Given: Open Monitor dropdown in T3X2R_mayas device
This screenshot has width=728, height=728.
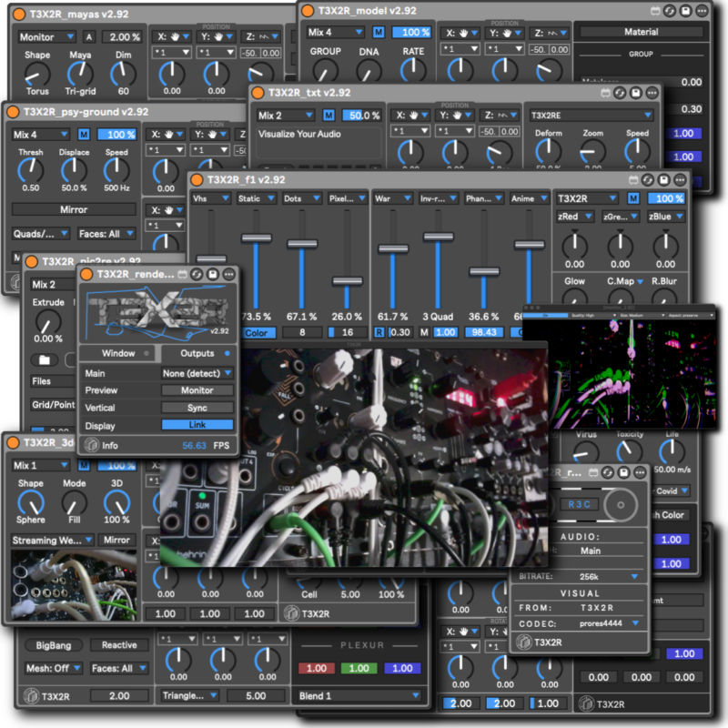Looking at the screenshot, I should tap(46, 36).
